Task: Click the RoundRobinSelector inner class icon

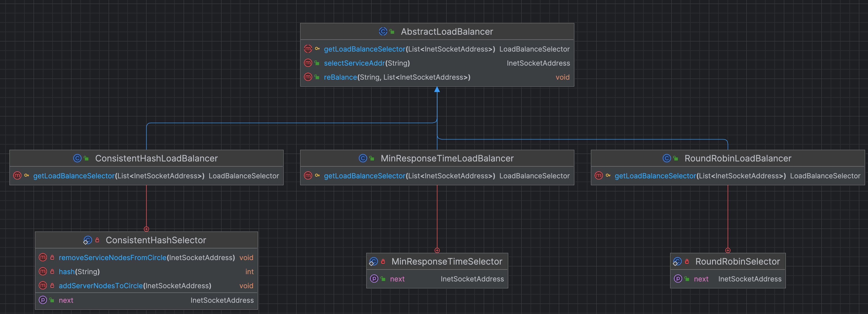Action: click(677, 262)
